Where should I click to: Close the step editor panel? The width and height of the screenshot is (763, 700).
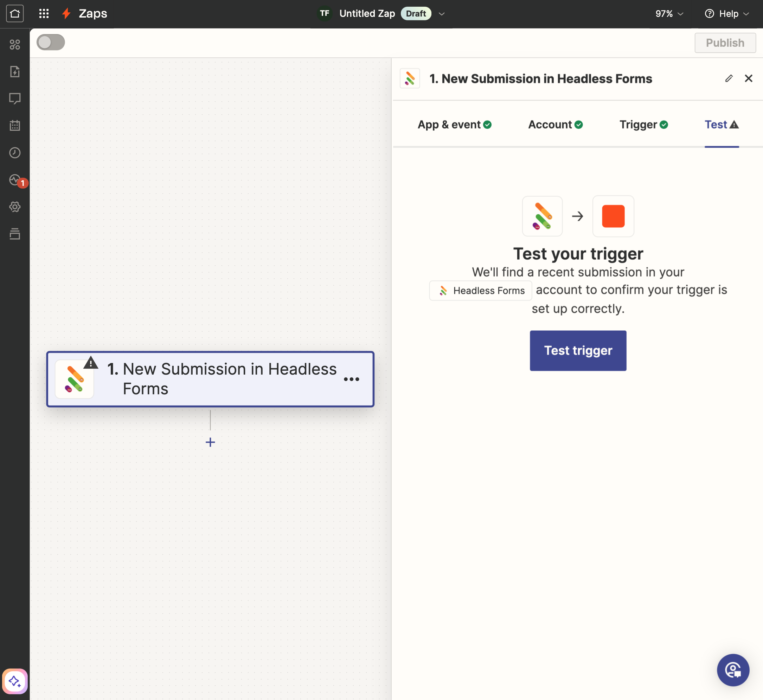click(x=748, y=78)
